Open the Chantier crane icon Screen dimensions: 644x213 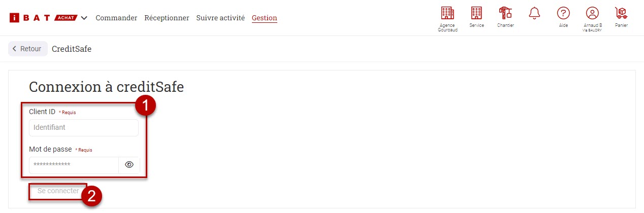point(505,14)
